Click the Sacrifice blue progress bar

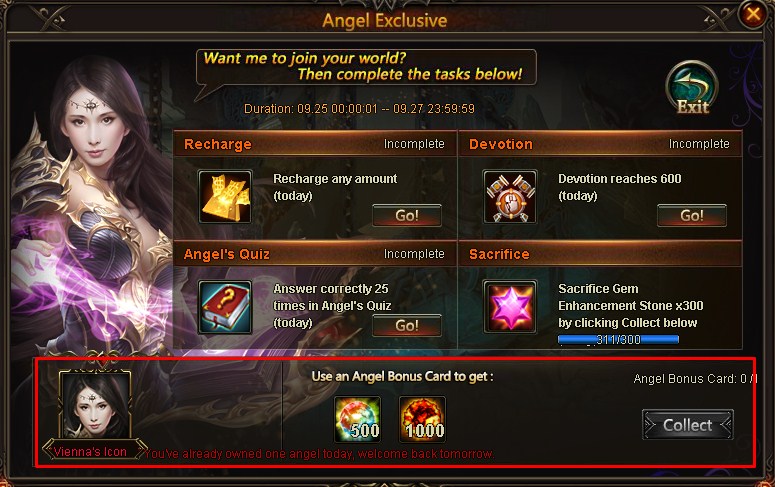coord(618,340)
